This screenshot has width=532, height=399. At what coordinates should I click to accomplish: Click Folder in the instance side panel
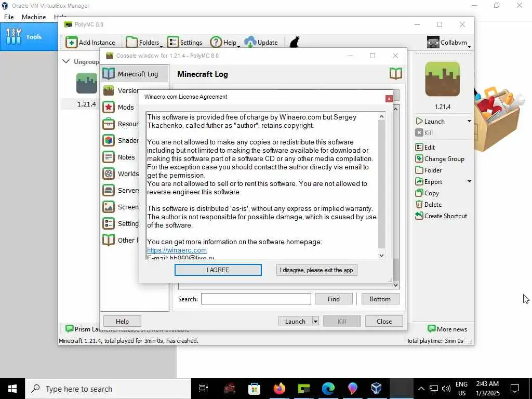pyautogui.click(x=429, y=170)
